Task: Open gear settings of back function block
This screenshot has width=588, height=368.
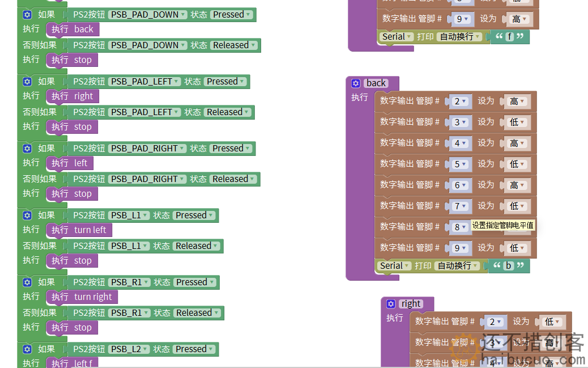Action: tap(356, 83)
